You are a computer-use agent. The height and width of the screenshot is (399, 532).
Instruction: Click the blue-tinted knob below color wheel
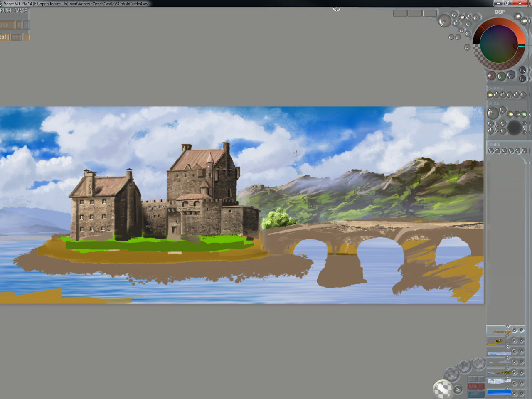[x=511, y=75]
